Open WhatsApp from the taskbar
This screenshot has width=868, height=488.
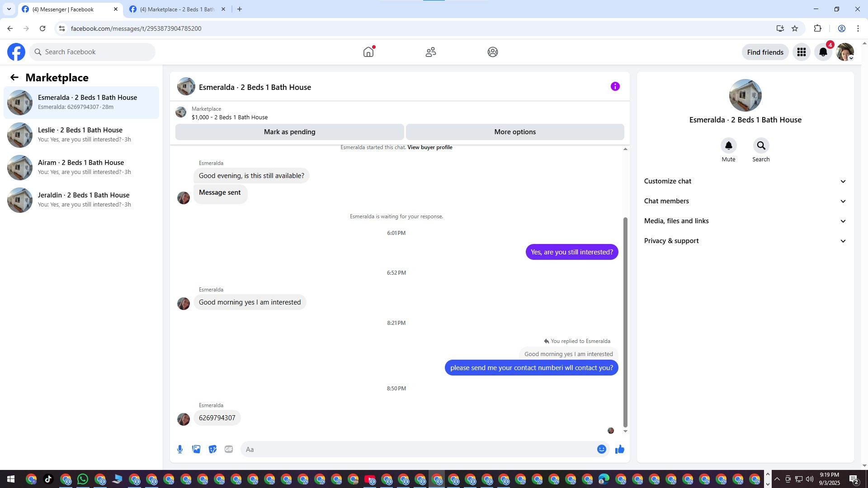coord(83,479)
